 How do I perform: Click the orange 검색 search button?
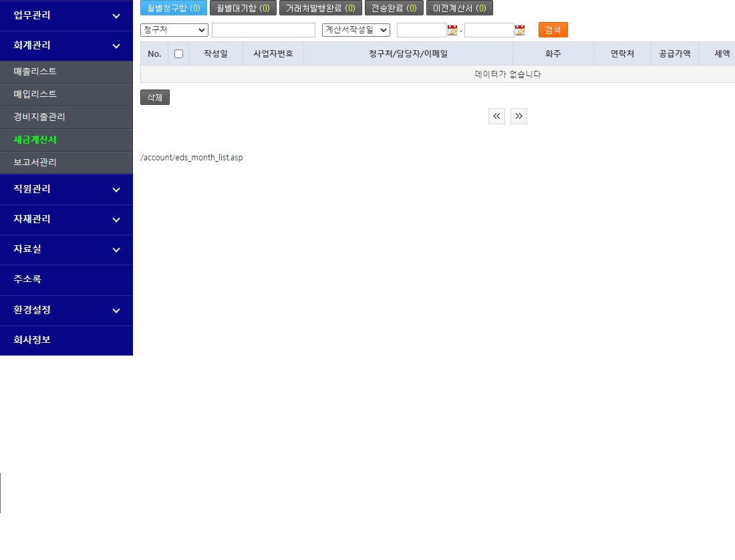point(553,30)
